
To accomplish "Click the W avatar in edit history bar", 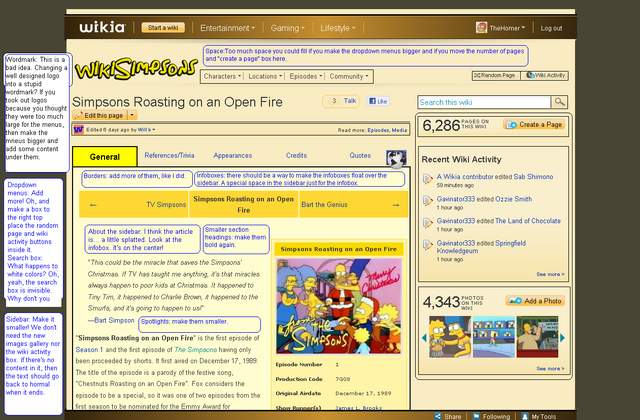I will tap(78, 130).
